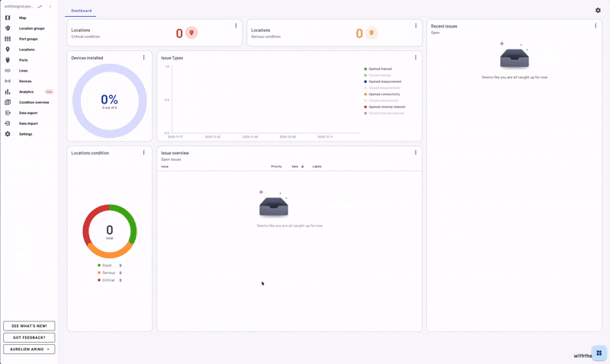Image resolution: width=610 pixels, height=364 pixels.
Task: Click the See What's New button
Action: click(29, 325)
